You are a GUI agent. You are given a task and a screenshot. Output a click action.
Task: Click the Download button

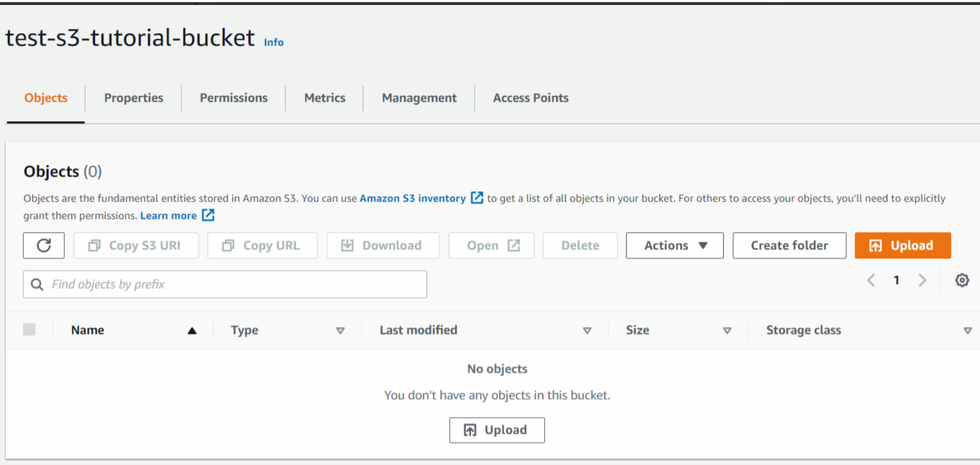[383, 246]
